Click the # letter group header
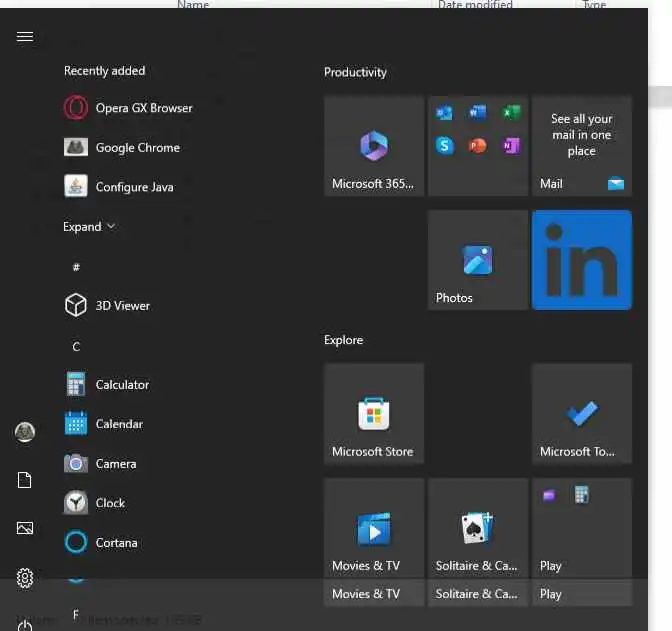Screen dimensions: 672x631 [x=76, y=267]
